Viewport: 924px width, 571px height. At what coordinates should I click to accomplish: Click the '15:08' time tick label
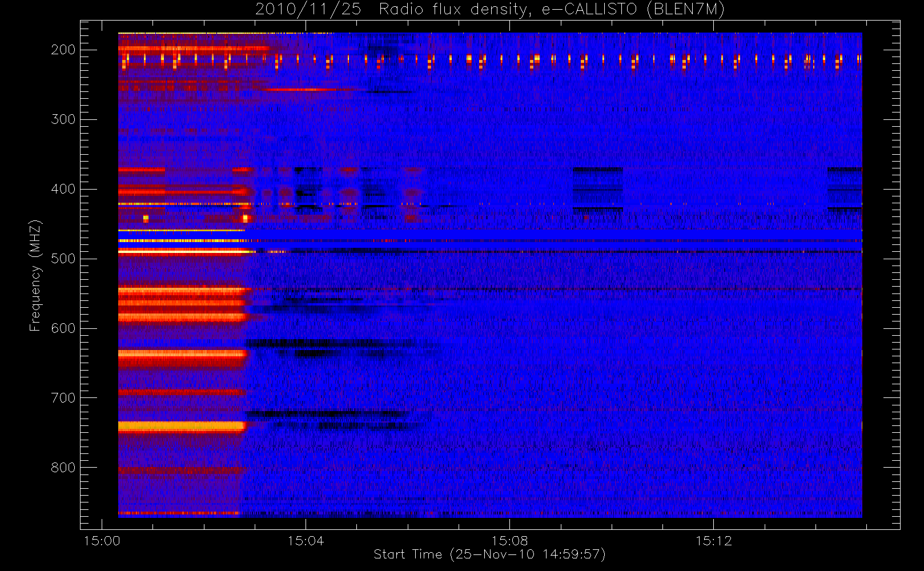pyautogui.click(x=509, y=541)
